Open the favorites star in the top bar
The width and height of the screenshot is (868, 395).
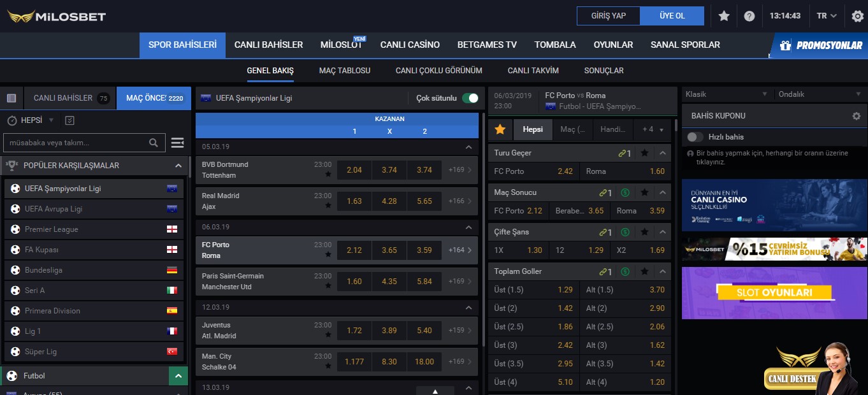pyautogui.click(x=724, y=16)
